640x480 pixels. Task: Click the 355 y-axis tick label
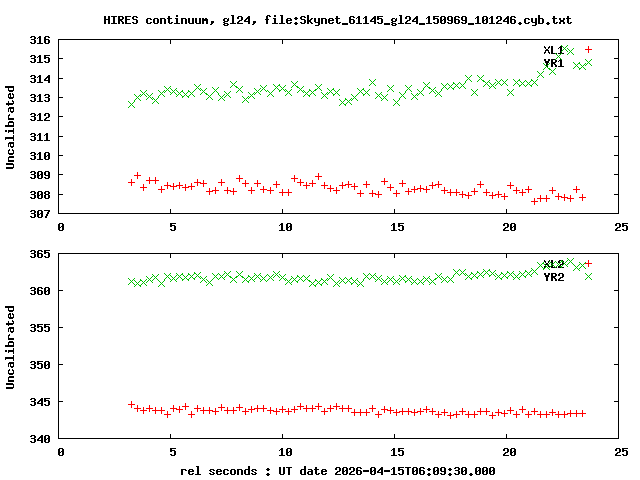[40, 328]
